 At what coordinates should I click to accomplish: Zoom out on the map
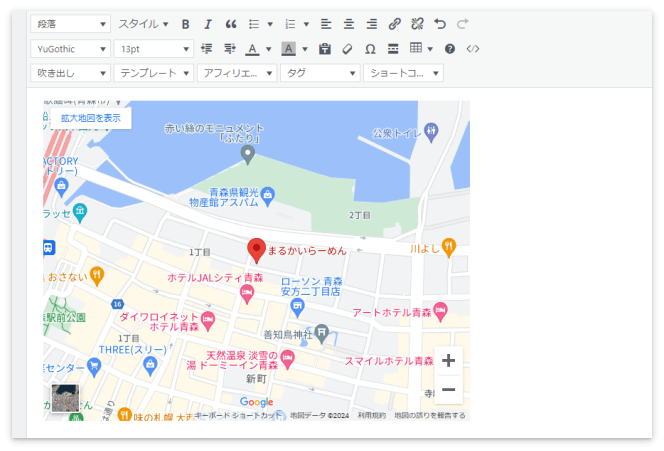448,390
